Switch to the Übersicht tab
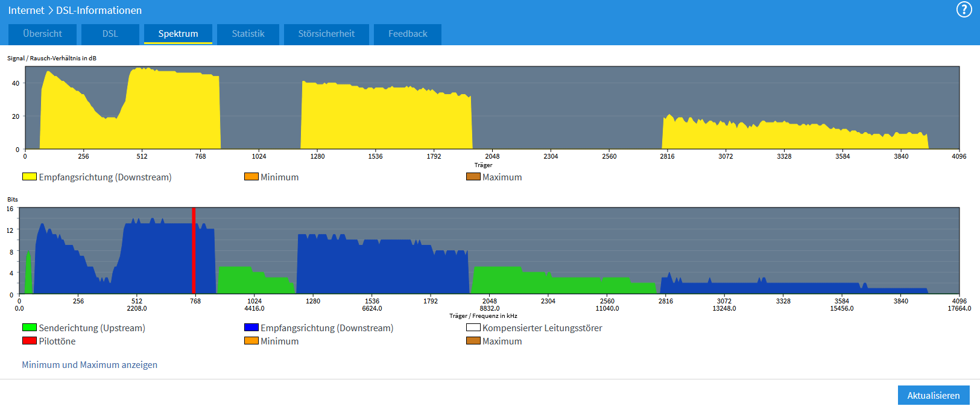980x409 pixels. coord(42,34)
